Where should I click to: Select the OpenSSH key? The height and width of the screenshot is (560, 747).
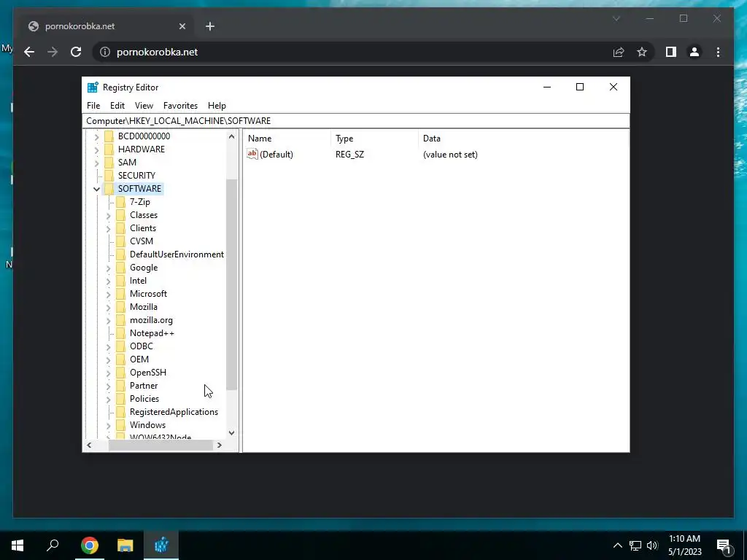pyautogui.click(x=147, y=373)
